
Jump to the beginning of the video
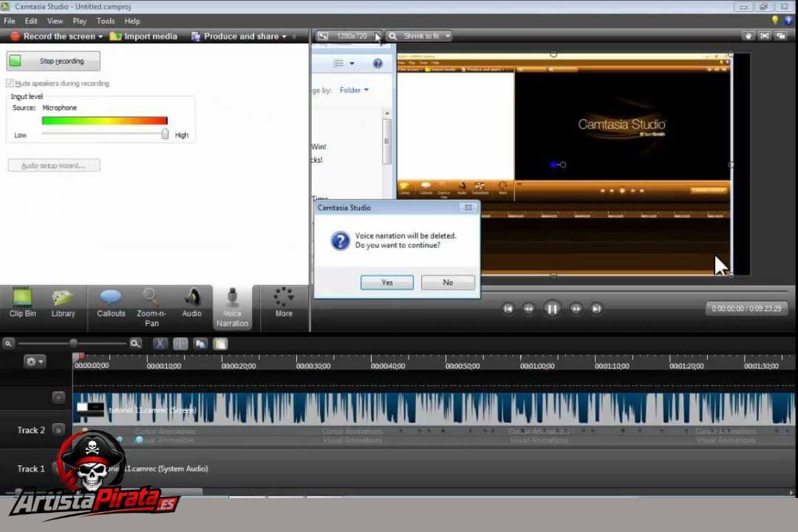pos(508,309)
